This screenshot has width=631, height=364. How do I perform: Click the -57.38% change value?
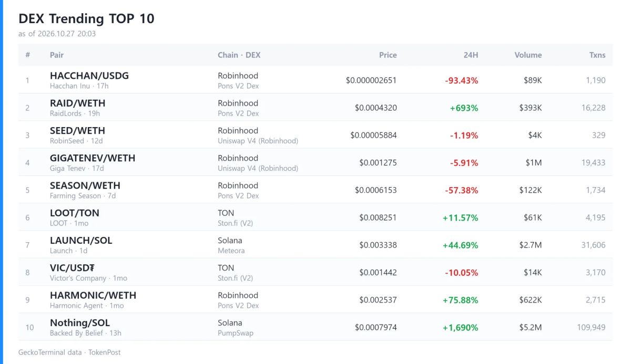point(462,190)
